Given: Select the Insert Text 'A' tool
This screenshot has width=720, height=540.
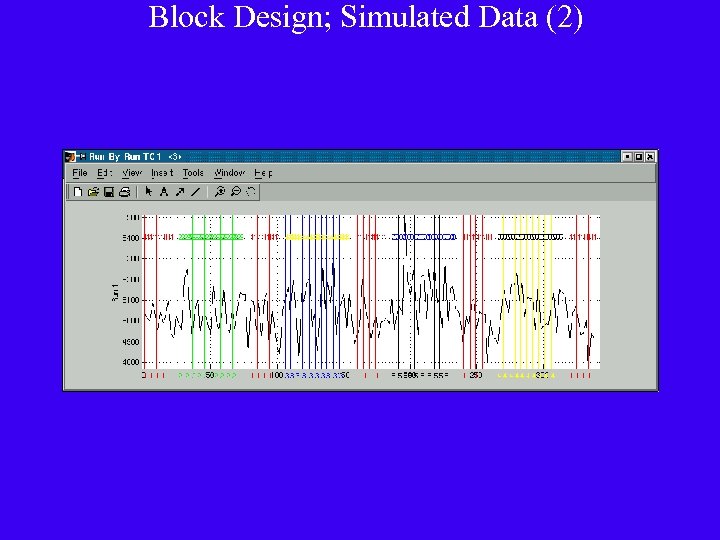Looking at the screenshot, I should 164,192.
